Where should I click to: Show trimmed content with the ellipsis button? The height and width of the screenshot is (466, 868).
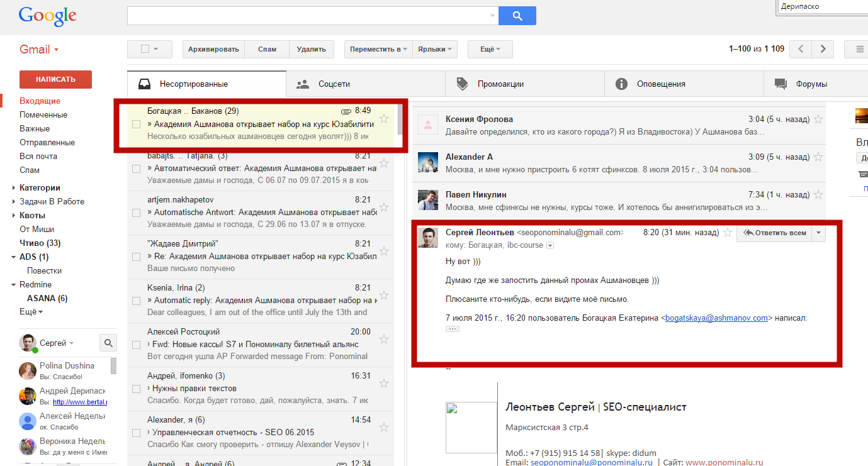click(x=453, y=329)
